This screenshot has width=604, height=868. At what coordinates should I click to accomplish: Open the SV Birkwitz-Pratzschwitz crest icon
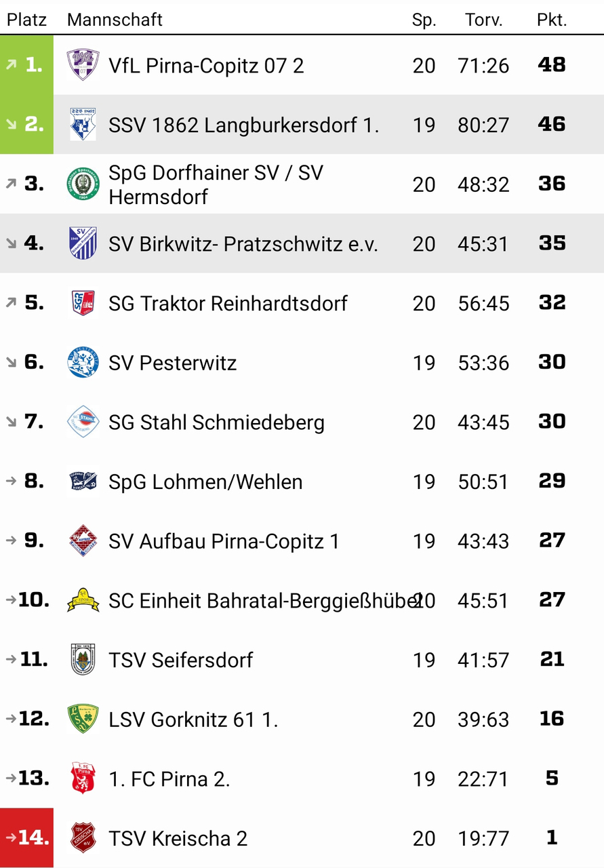pos(83,243)
